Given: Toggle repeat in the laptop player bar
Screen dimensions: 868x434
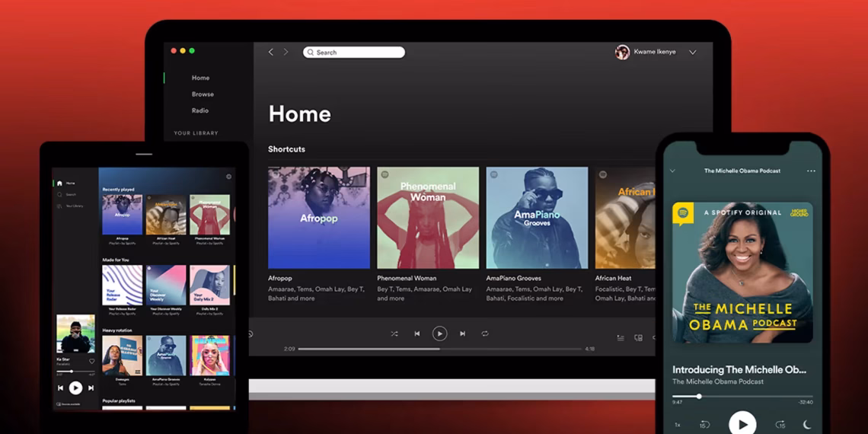Looking at the screenshot, I should click(x=485, y=333).
